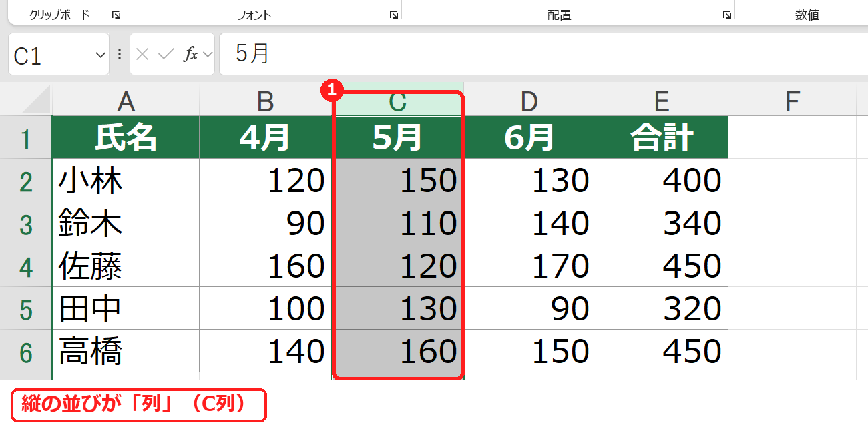Select the cell containing 鈴木
This screenshot has height=427, width=868.
(x=126, y=223)
